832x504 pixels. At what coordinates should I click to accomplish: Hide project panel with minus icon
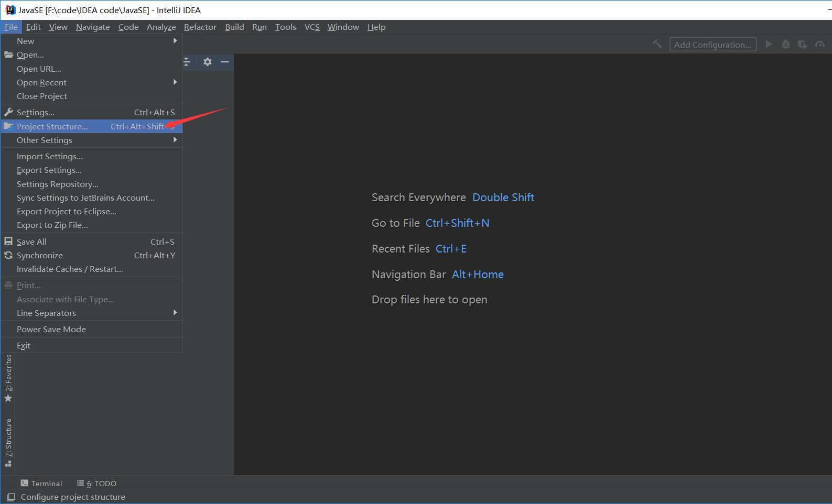225,62
